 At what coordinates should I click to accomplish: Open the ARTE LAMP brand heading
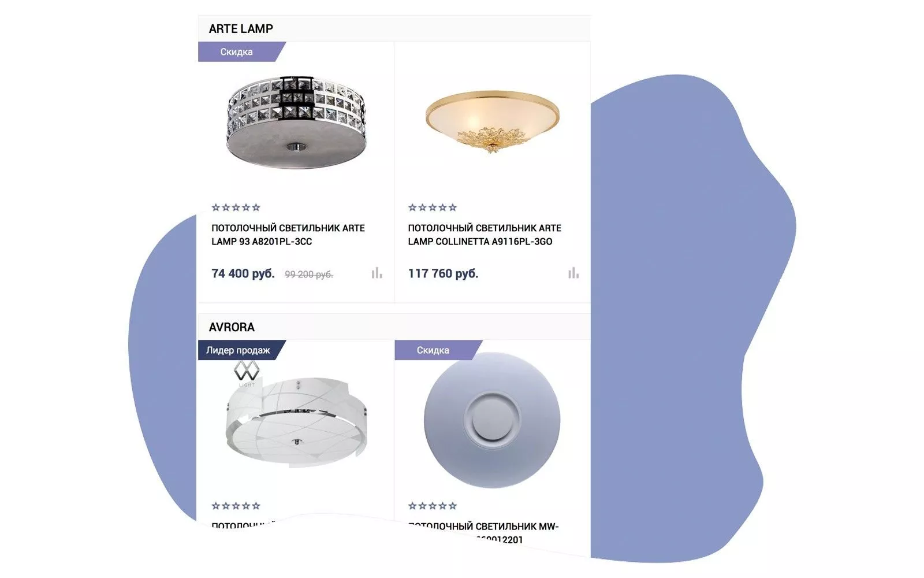(x=241, y=29)
